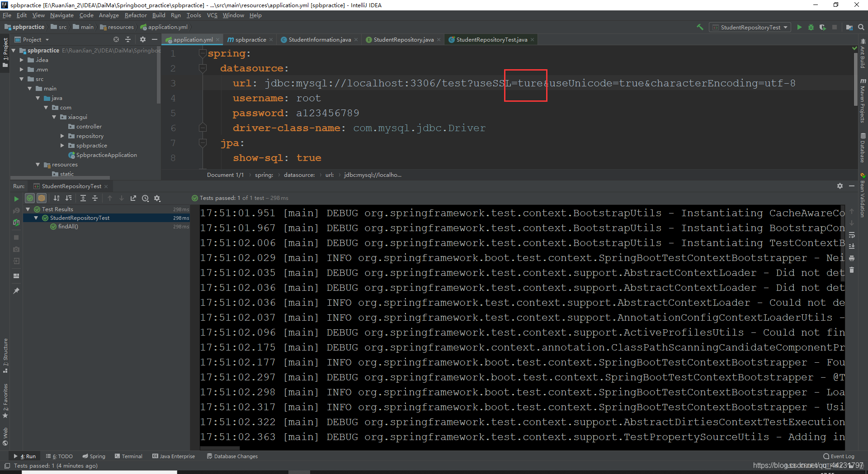Print console output icon
The image size is (868, 474).
tap(852, 258)
